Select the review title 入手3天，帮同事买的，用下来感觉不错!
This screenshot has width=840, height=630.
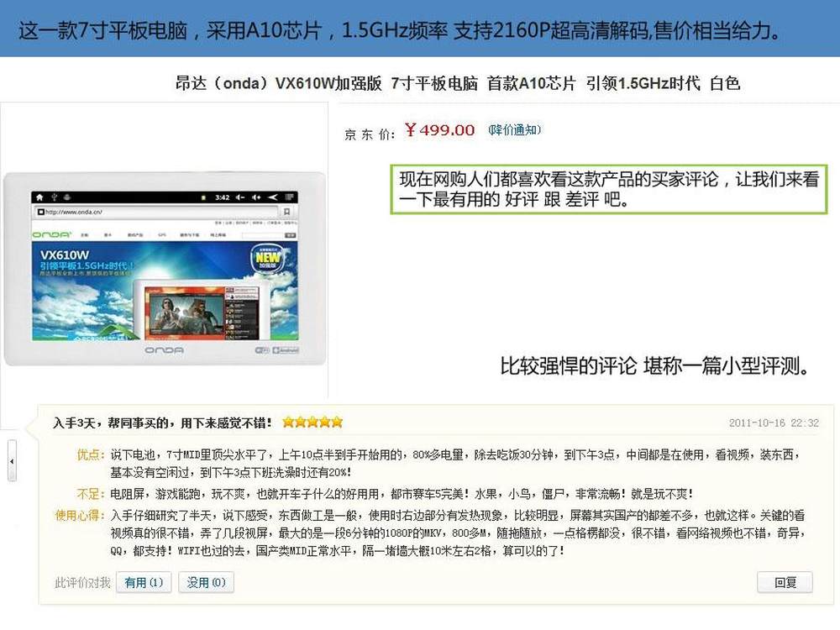(x=162, y=423)
